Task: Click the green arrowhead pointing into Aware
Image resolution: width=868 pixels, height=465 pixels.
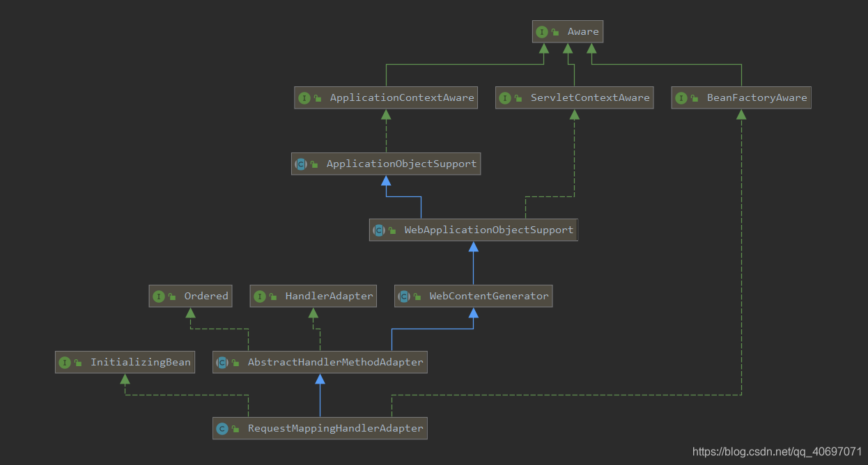Action: click(545, 49)
